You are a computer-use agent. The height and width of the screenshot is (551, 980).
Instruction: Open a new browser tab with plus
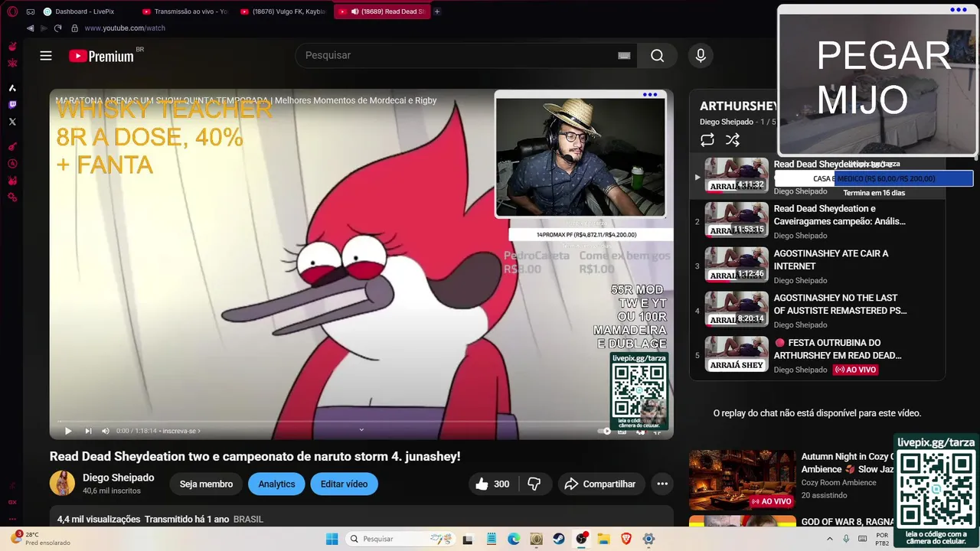tap(437, 11)
